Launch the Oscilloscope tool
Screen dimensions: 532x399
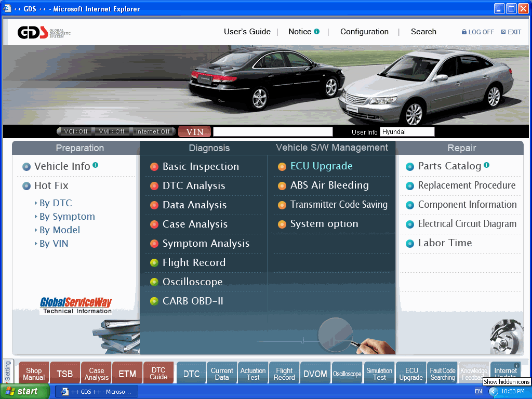347,373
